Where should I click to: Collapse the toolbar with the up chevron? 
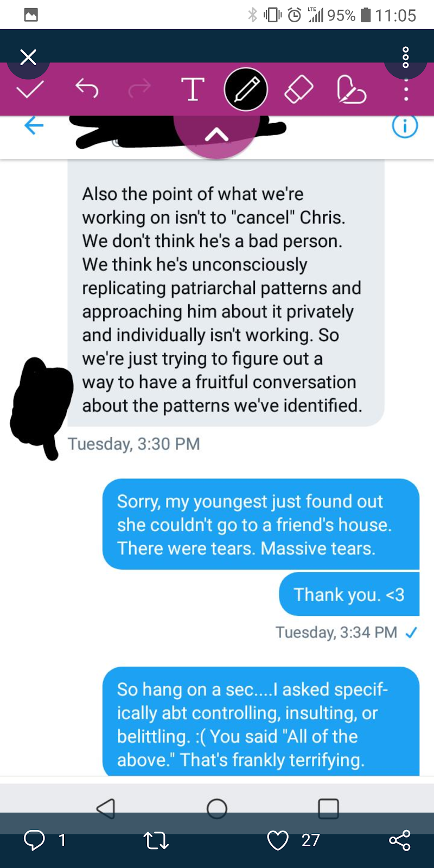point(216,135)
